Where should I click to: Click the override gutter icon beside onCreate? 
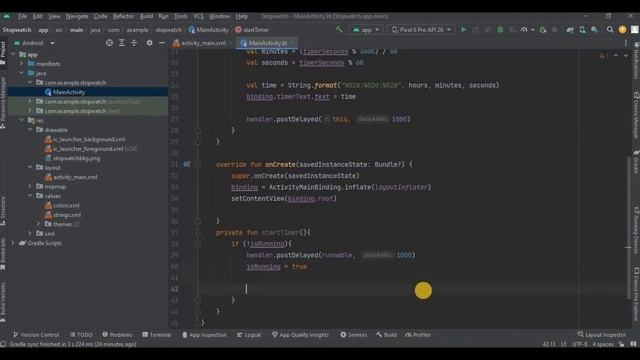click(x=186, y=164)
